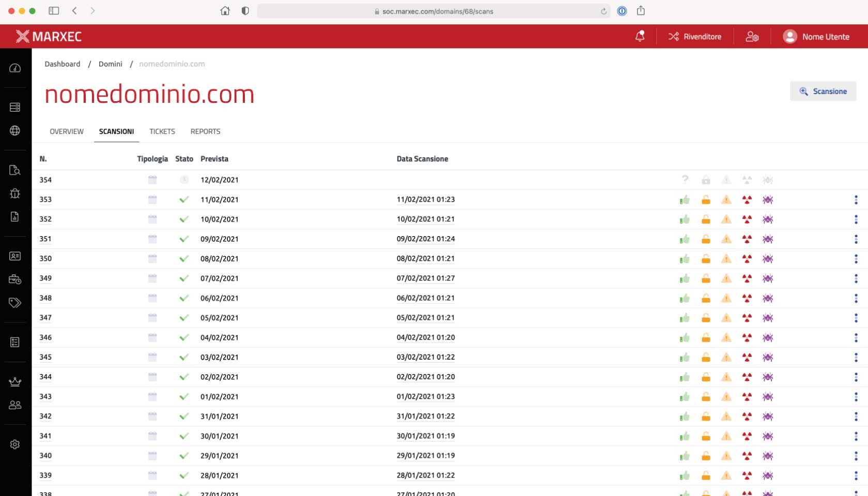
Task: Switch to the OVERVIEW tab
Action: 67,131
